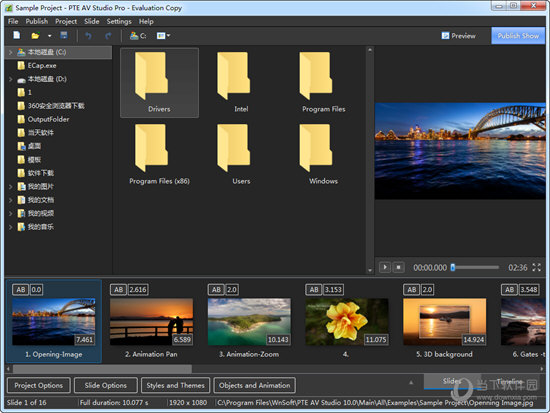This screenshot has width=550, height=413.
Task: Expand the 我的图片 tree node
Action: [11, 187]
